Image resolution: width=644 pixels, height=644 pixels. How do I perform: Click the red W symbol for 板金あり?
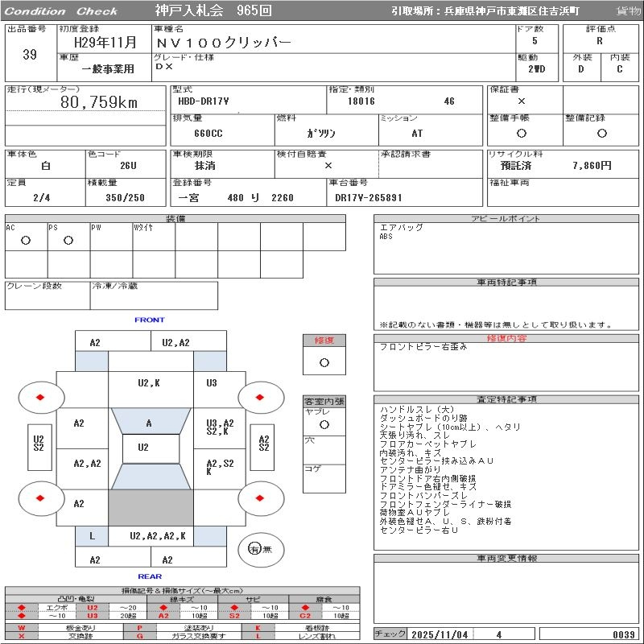[x=22, y=628]
